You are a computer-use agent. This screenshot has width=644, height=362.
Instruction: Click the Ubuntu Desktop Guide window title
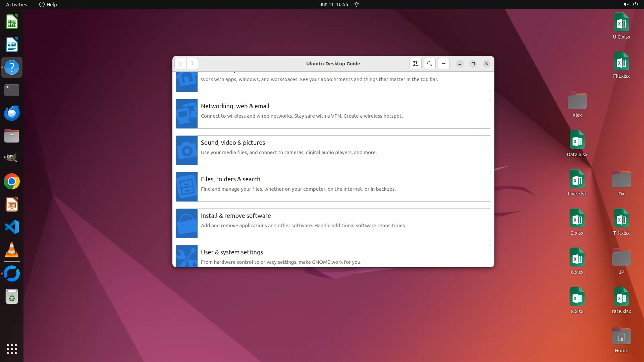click(x=333, y=64)
